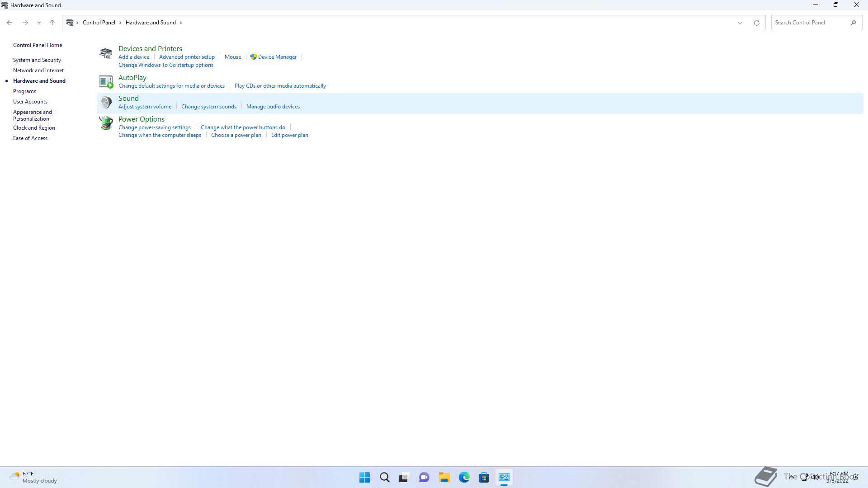
Task: Click the Sound speaker icon
Action: tap(106, 103)
